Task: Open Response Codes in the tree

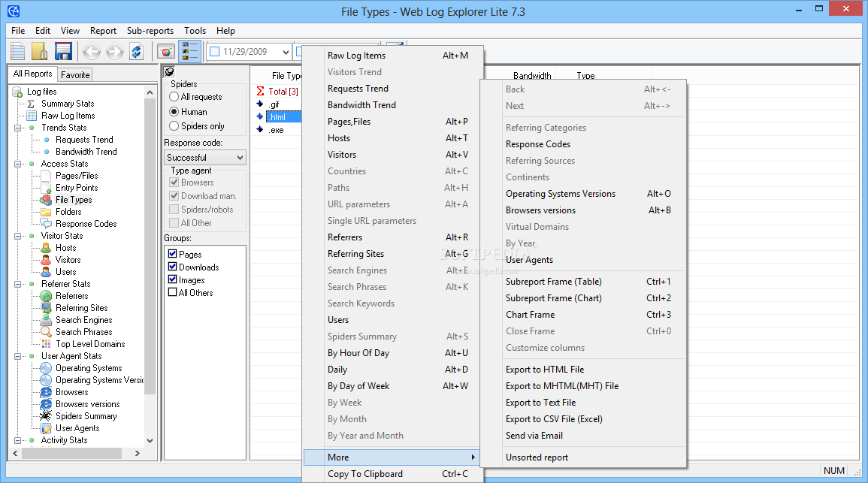Action: (86, 224)
